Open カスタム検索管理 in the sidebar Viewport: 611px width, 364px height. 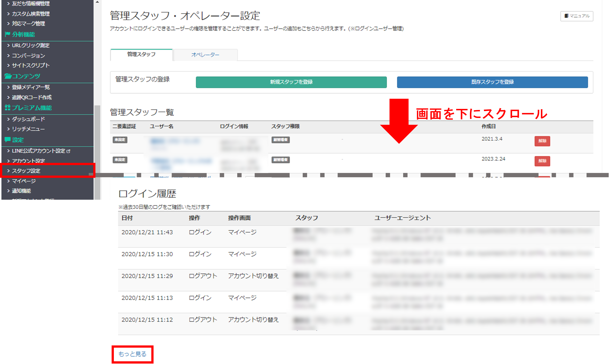pos(31,14)
